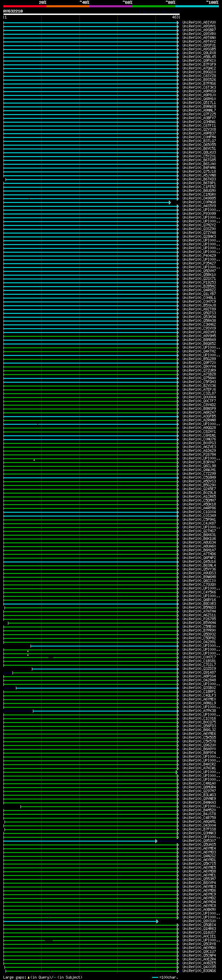Select label UniRef100_C5YZ01
The image size is (222, 980).
click(199, 156)
